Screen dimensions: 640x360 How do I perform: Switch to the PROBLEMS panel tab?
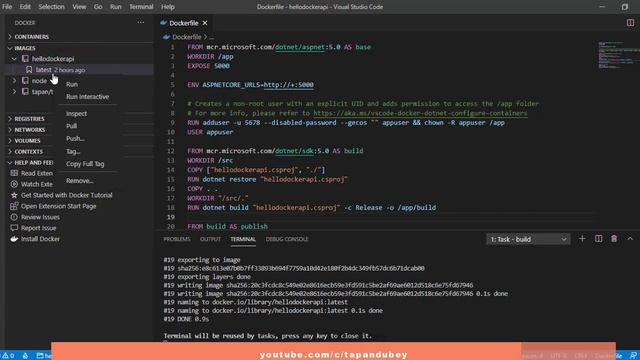click(177, 239)
